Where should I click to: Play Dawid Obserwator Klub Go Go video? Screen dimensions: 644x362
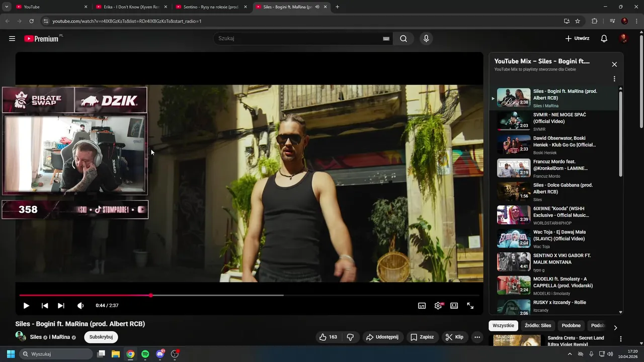click(553, 145)
